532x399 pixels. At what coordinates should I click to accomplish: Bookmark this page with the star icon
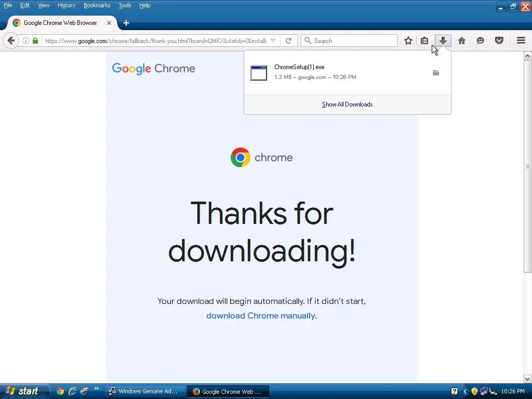click(x=408, y=41)
